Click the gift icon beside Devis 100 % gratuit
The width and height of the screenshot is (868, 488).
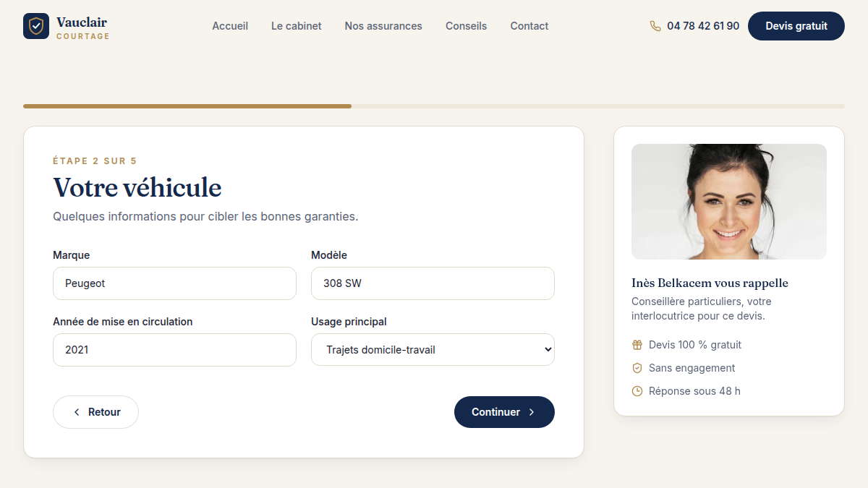coord(637,345)
